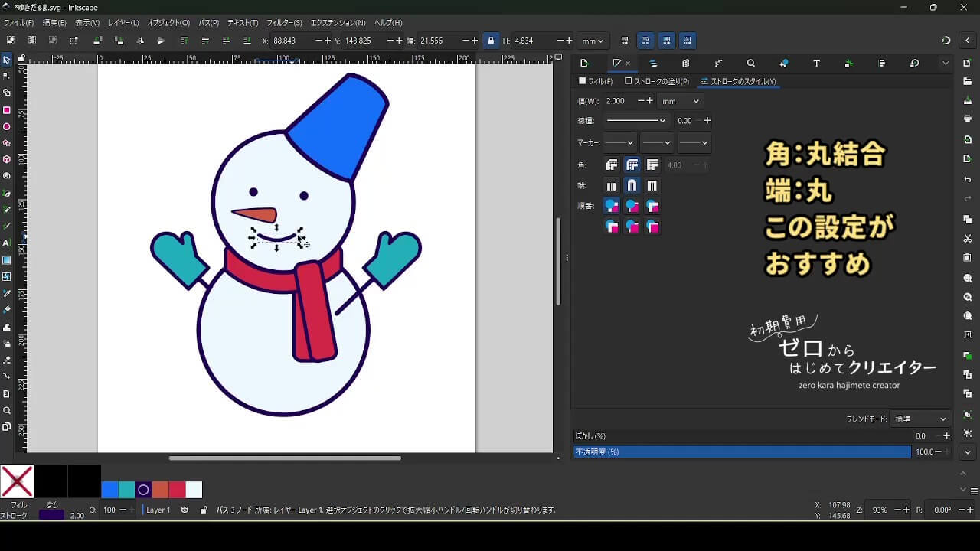Image resolution: width=980 pixels, height=551 pixels.
Task: Toggle the width/height lock icon
Action: (491, 41)
